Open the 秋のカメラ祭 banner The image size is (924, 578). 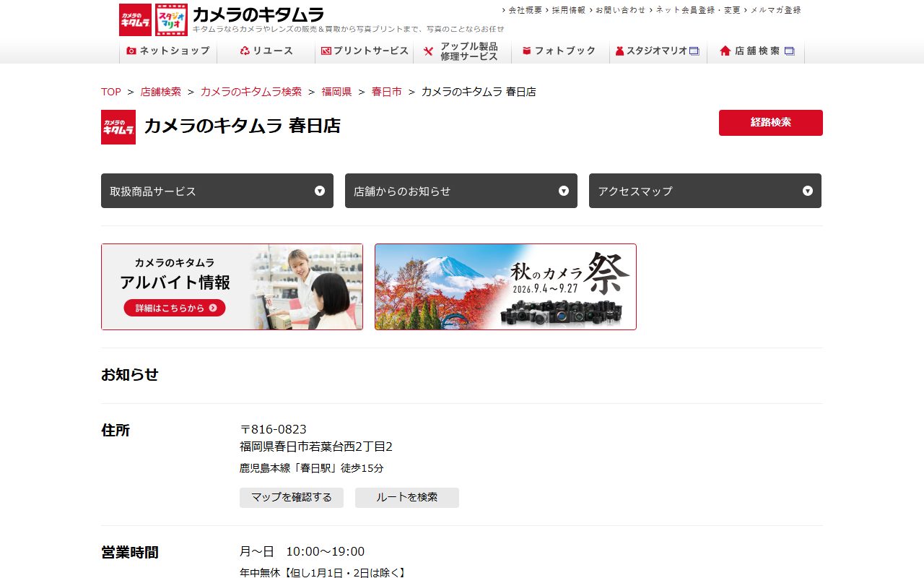pos(505,287)
